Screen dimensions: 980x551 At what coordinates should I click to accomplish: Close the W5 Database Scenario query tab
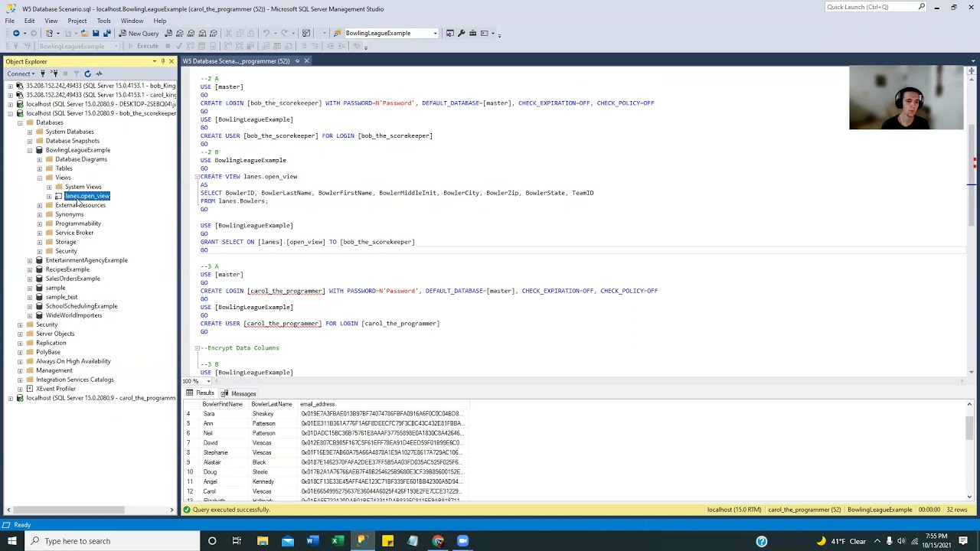pos(306,61)
